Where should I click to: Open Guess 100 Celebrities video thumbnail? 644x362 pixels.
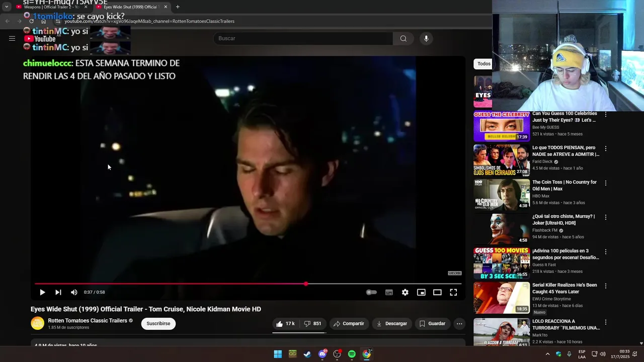502,127
